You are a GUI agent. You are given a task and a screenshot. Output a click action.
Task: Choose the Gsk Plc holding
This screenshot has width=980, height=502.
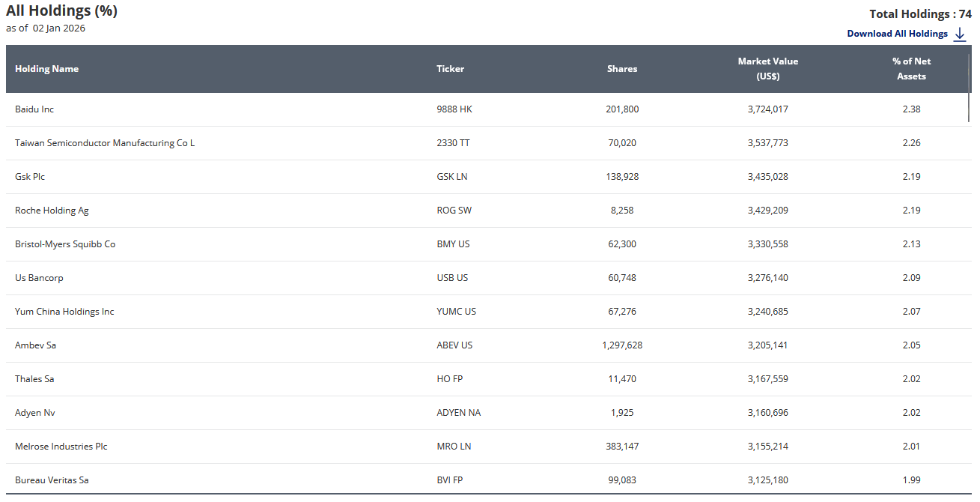(30, 177)
